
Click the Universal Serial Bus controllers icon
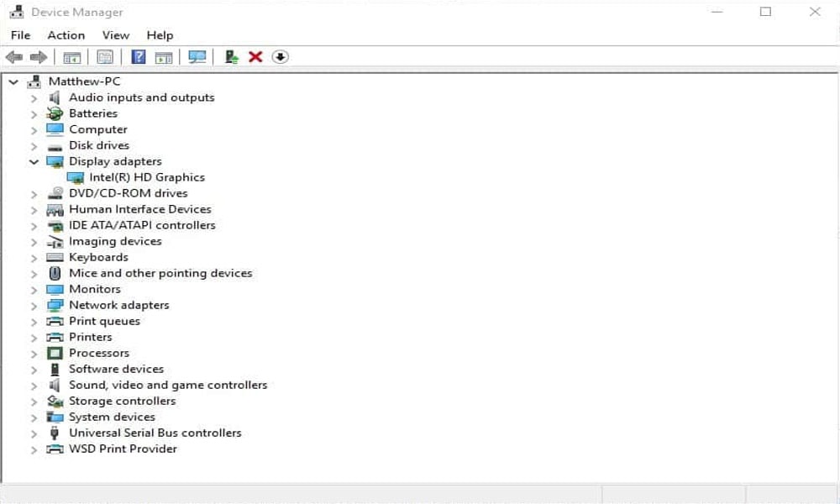(x=55, y=433)
